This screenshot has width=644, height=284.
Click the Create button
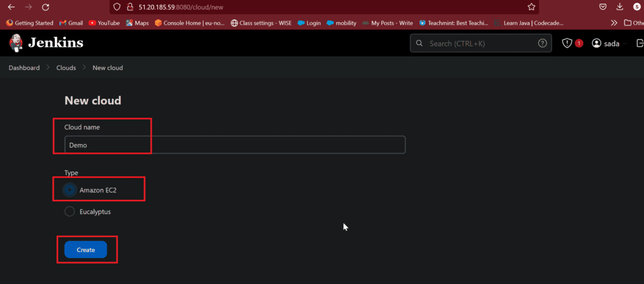[86, 250]
